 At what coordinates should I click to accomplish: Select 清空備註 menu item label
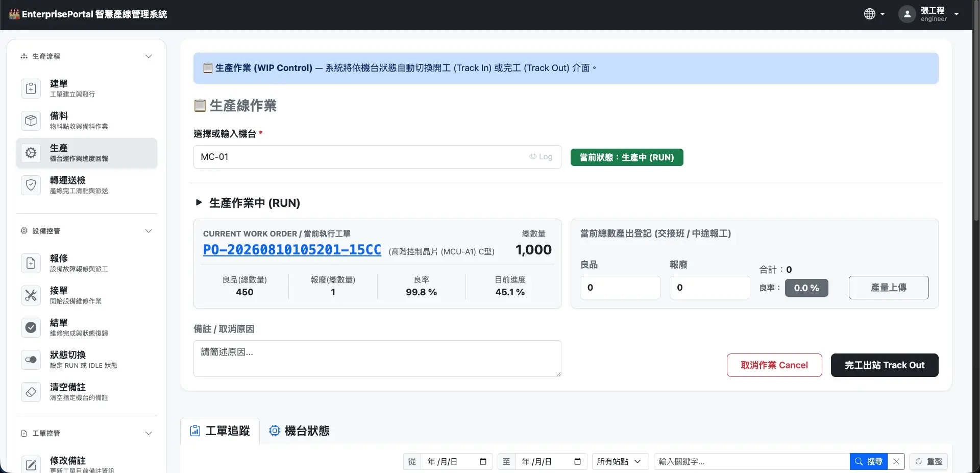pos(68,387)
